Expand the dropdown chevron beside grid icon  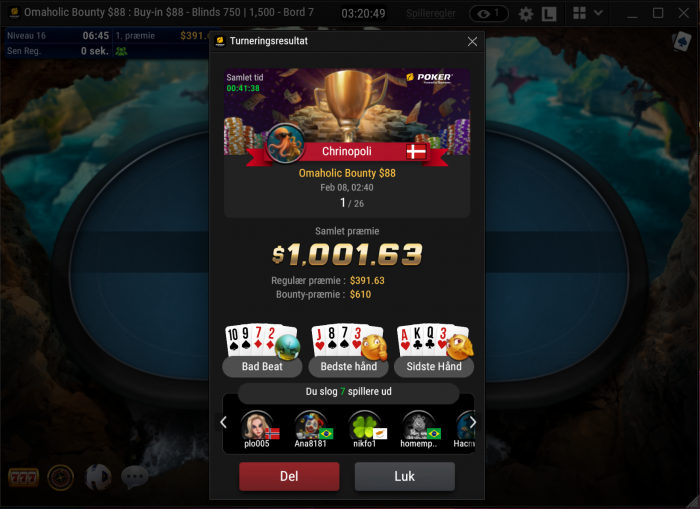pos(598,13)
